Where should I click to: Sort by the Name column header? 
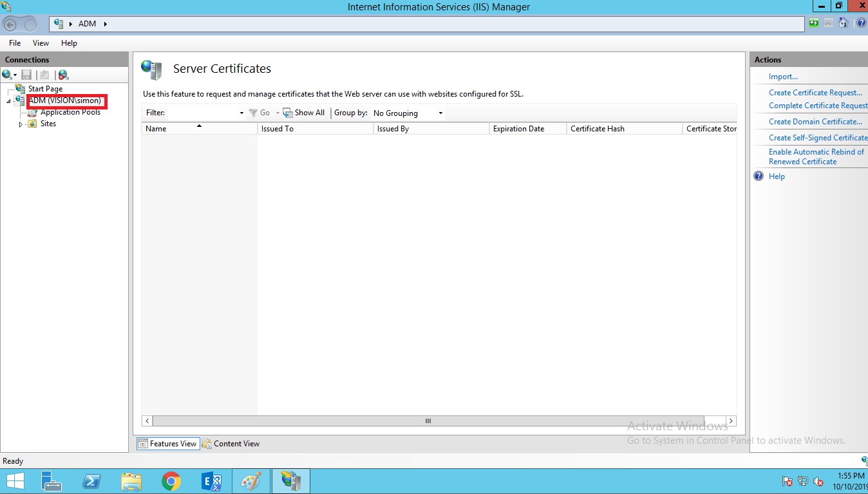coord(200,129)
